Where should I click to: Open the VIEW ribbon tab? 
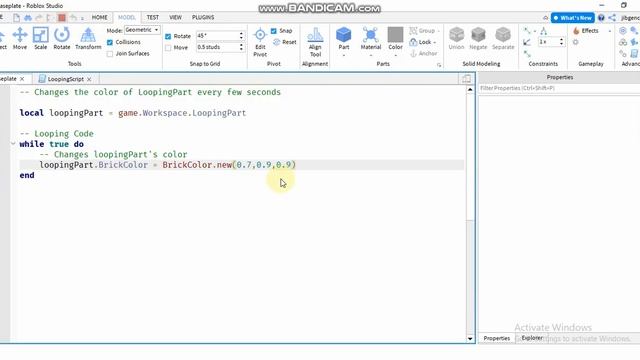pyautogui.click(x=176, y=18)
